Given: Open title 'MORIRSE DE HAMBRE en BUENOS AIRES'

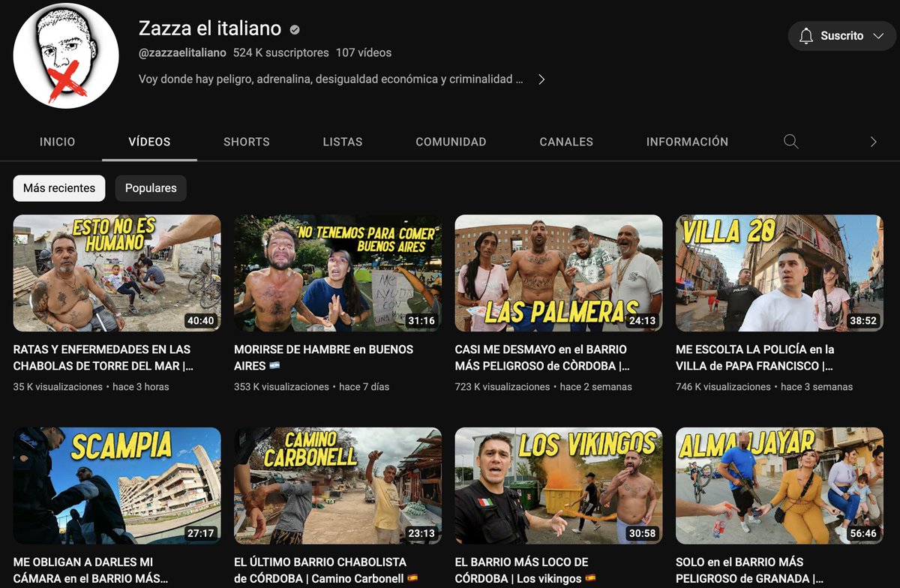Looking at the screenshot, I should [324, 358].
